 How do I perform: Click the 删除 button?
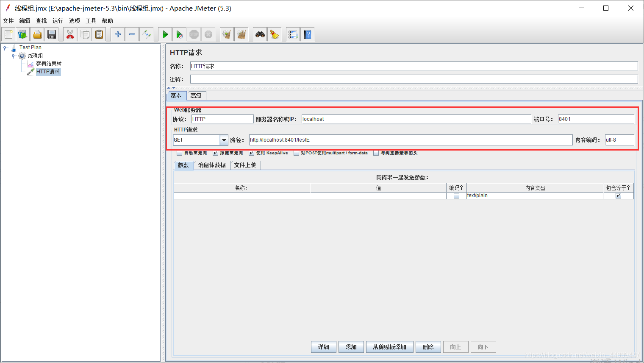pyautogui.click(x=428, y=347)
